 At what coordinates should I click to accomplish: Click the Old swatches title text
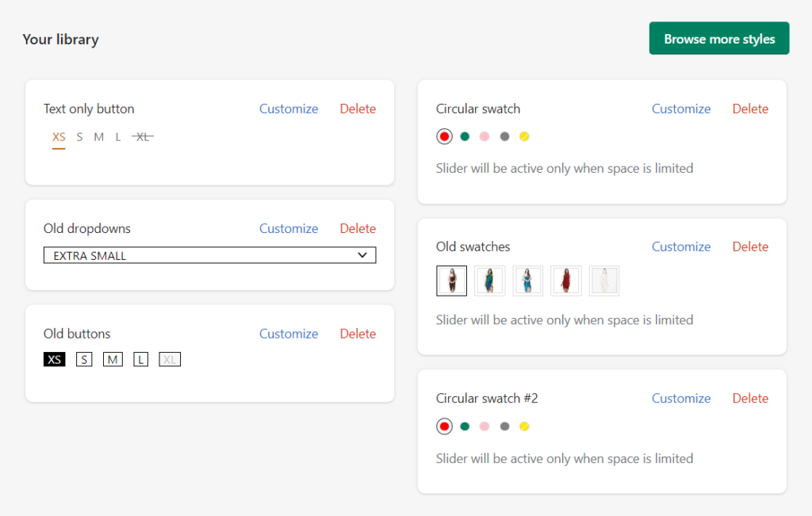point(473,247)
